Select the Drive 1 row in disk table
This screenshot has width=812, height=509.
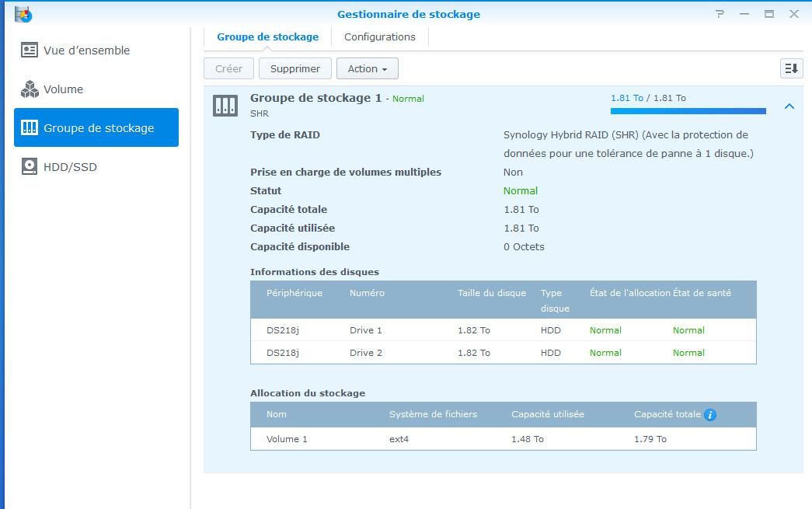[503, 330]
